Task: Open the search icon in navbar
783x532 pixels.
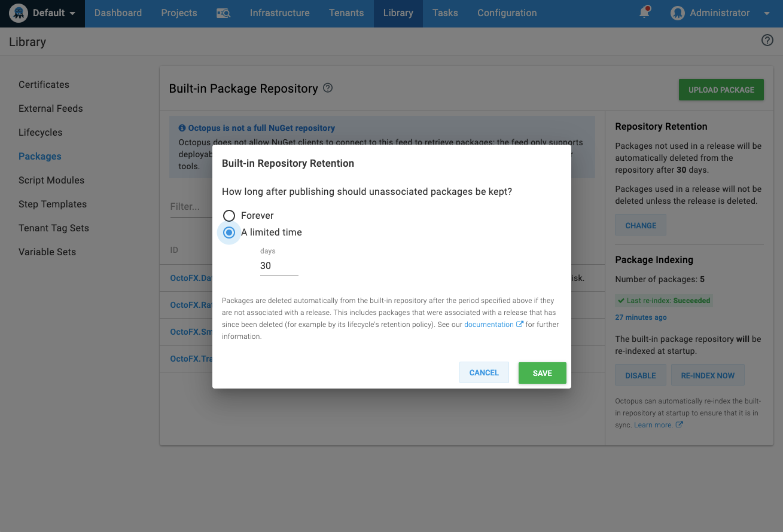Action: [x=223, y=13]
